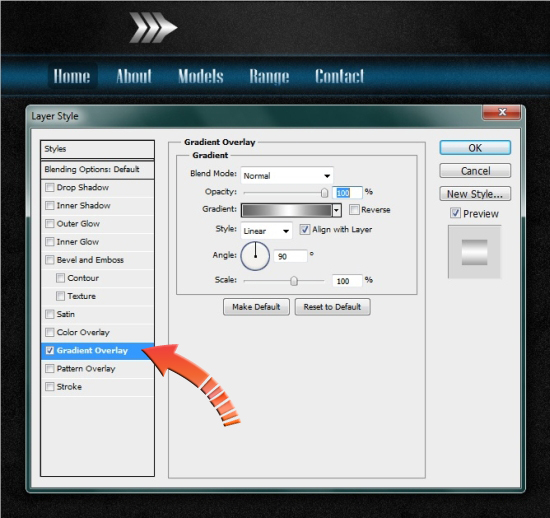Viewport: 550px width, 518px height.
Task: Select the Drop Shadow style row
Action: point(98,188)
